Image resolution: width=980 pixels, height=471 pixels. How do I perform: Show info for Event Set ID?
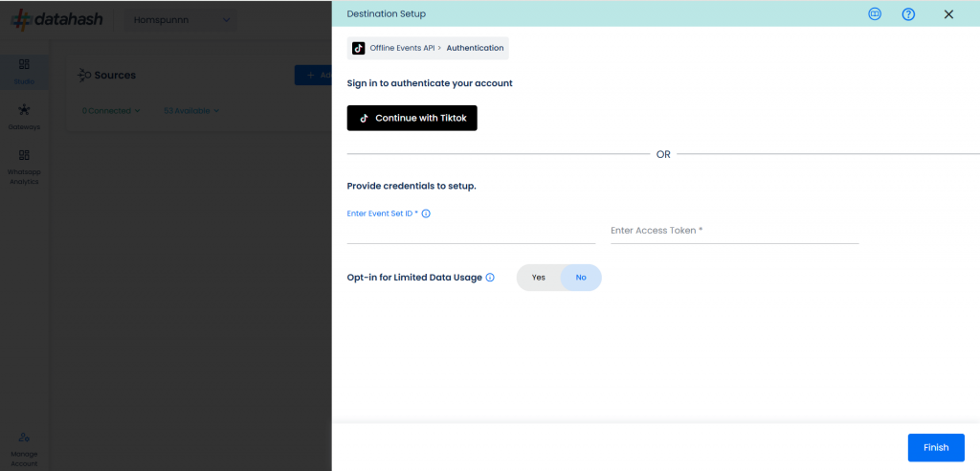pyautogui.click(x=426, y=213)
